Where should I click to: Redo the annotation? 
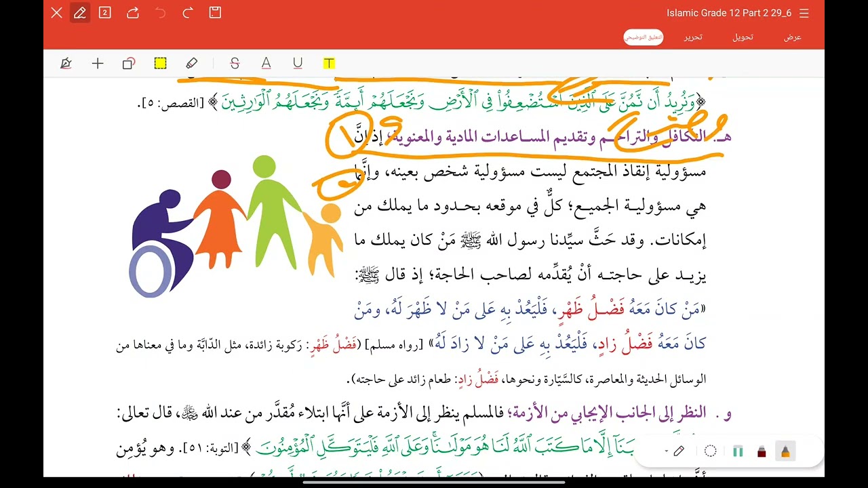coord(188,12)
